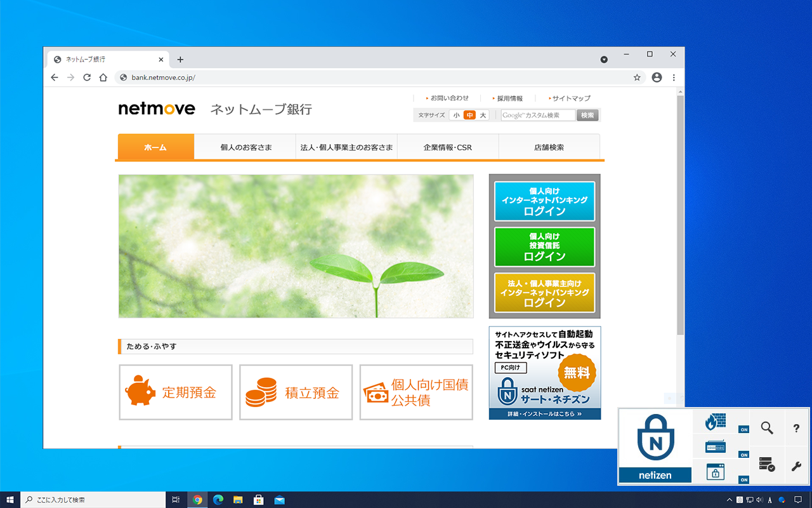812x508 pixels.
Task: Click 個人向けインターネットバンキング ログイン button
Action: pyautogui.click(x=544, y=201)
